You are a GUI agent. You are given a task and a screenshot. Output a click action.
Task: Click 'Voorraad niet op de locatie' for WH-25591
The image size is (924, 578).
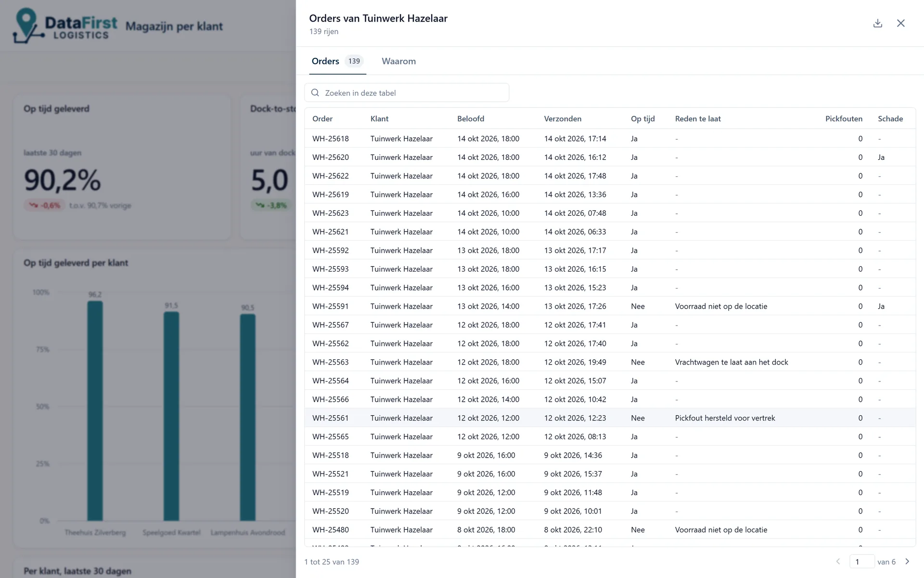pos(721,306)
